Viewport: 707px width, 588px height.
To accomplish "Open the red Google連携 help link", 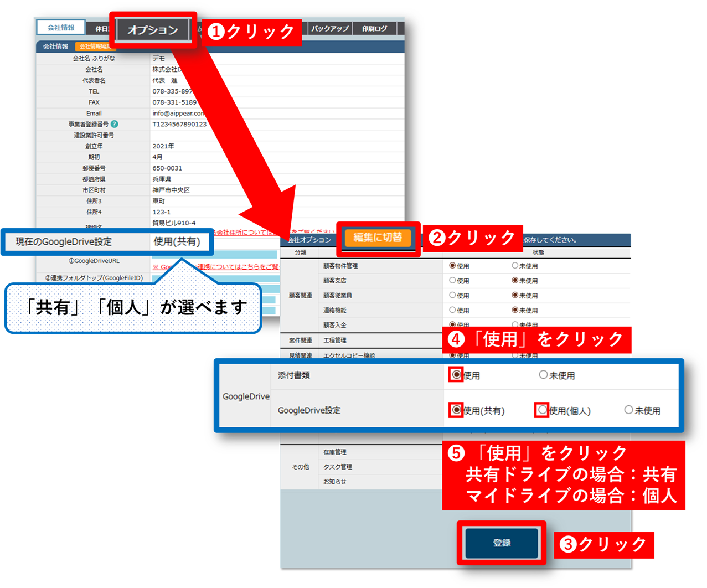I will [x=238, y=267].
